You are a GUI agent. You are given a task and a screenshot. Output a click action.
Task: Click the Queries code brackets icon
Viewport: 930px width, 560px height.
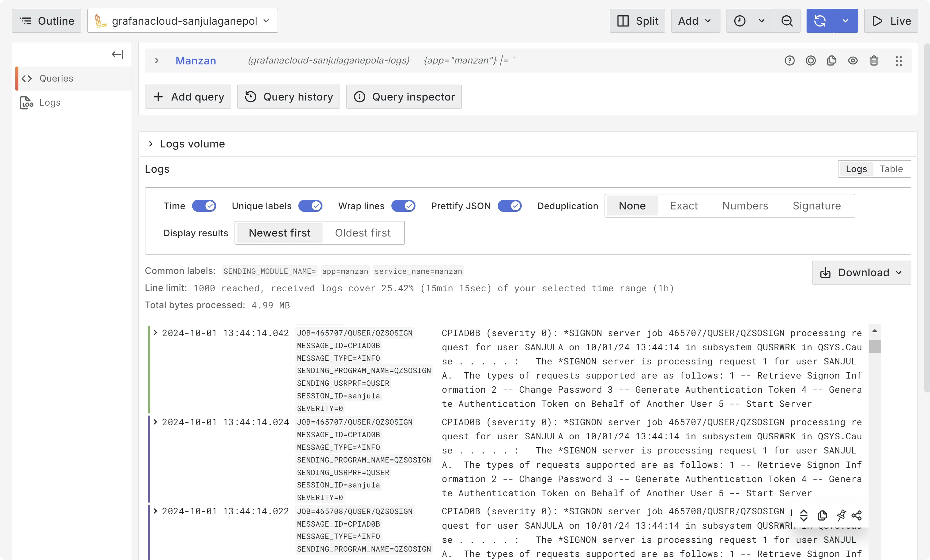coord(26,78)
